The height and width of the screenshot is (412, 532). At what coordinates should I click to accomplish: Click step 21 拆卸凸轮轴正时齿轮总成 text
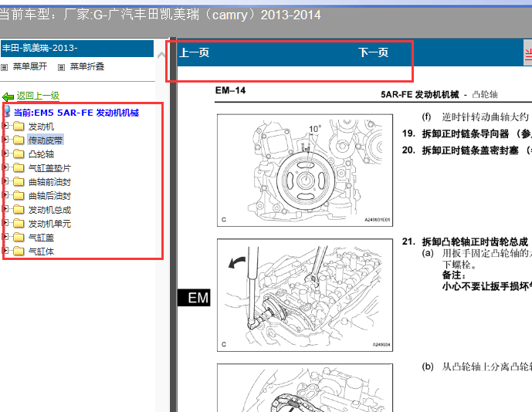pos(465,241)
